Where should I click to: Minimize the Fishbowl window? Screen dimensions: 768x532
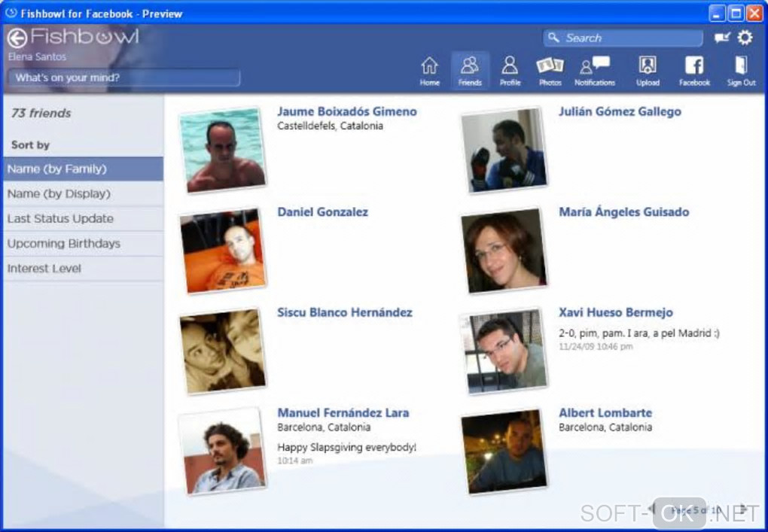717,14
